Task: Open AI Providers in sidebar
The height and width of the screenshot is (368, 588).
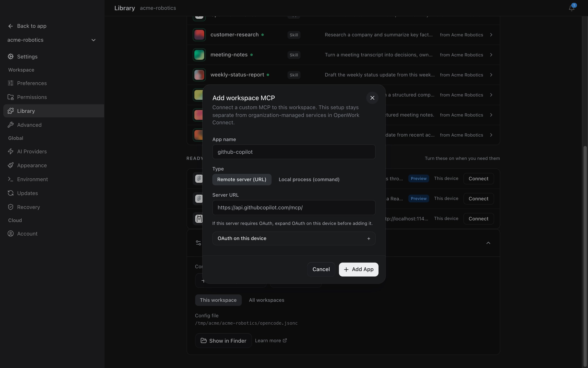Action: pyautogui.click(x=54, y=151)
